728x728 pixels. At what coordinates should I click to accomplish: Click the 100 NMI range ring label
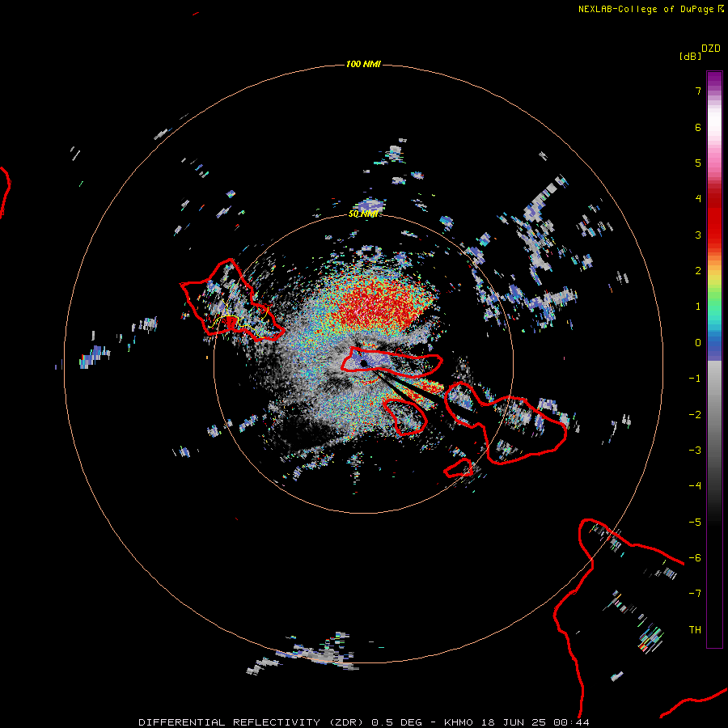coord(363,64)
